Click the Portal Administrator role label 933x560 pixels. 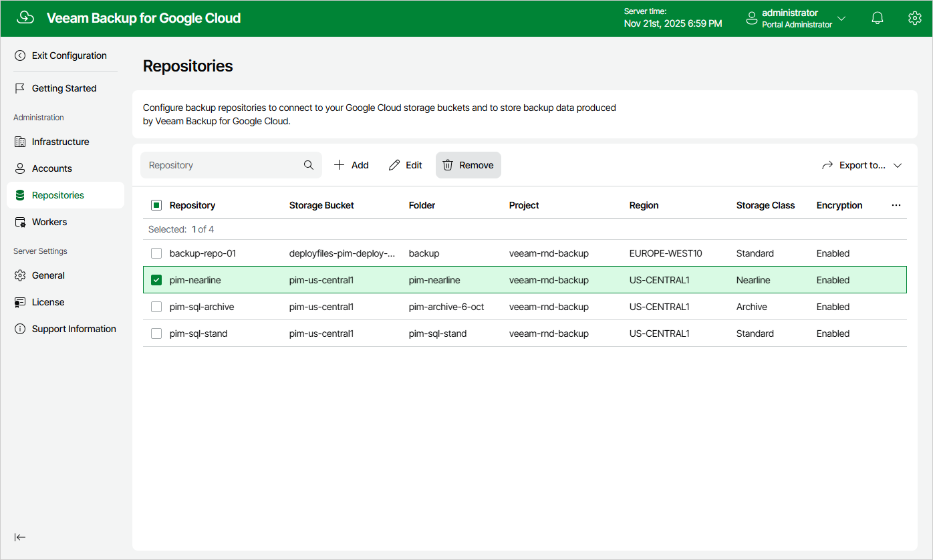[x=797, y=25]
